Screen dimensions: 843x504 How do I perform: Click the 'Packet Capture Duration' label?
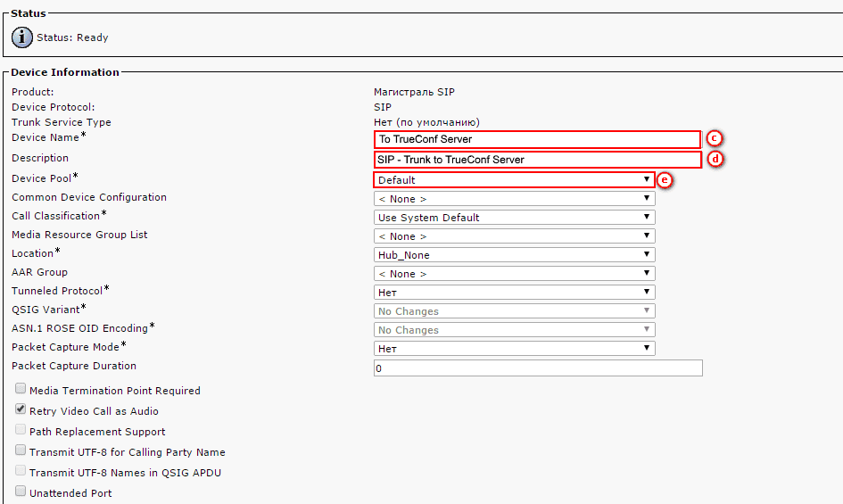click(x=74, y=366)
